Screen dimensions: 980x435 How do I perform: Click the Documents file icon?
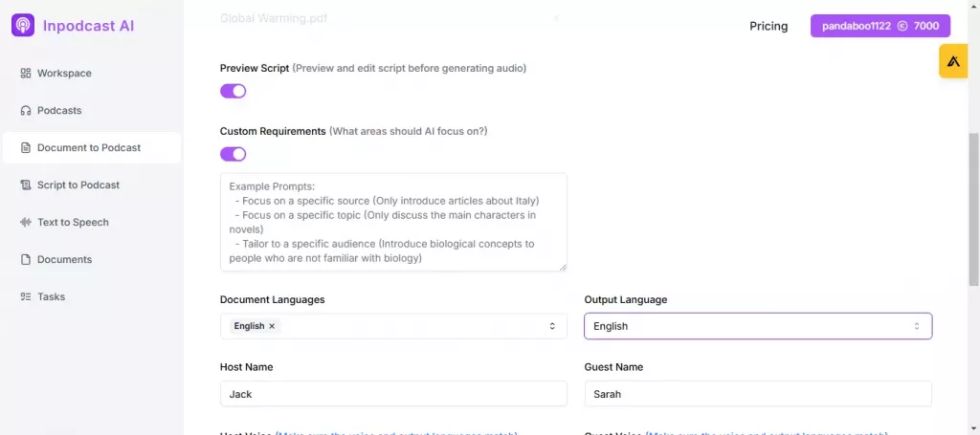point(26,260)
